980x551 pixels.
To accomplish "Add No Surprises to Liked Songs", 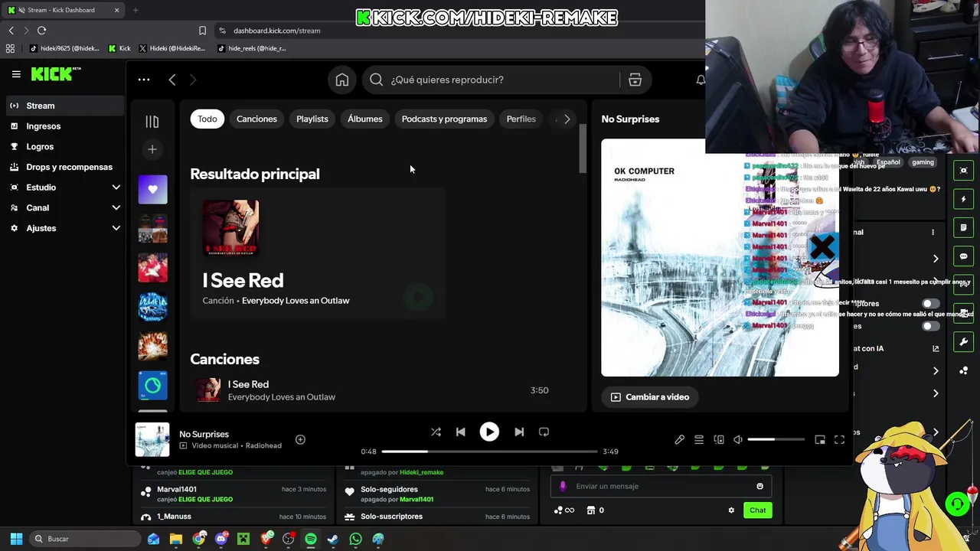I will [x=300, y=439].
